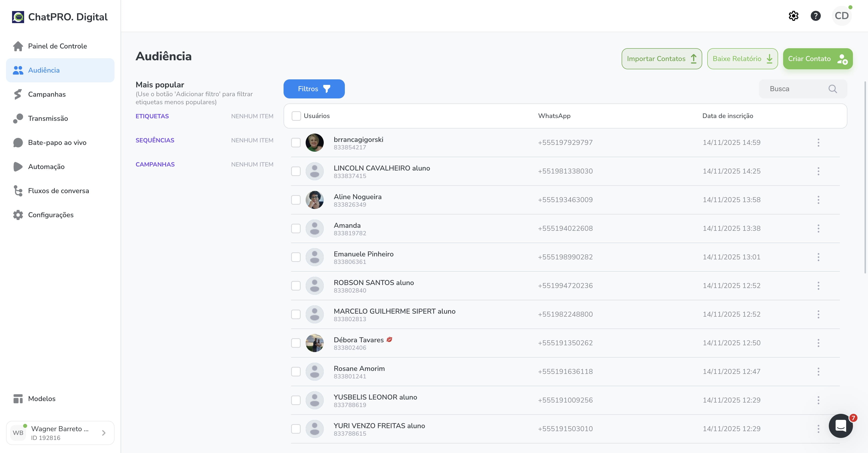Open row options for MARCELO GUILHERME SIPERT

point(818,314)
